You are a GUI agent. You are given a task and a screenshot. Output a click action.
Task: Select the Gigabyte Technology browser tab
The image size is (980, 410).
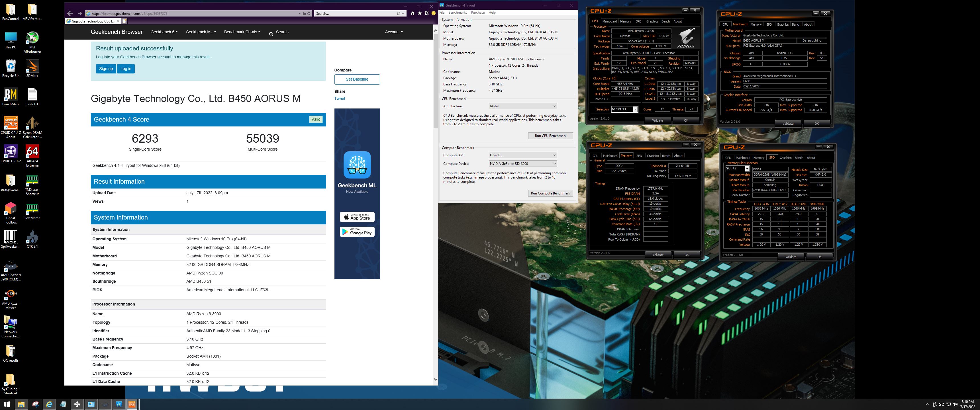93,21
